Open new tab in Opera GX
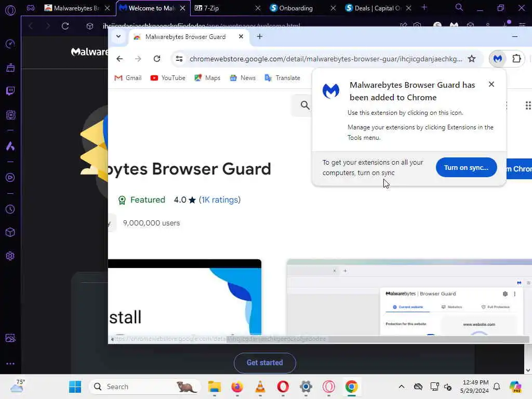This screenshot has height=399, width=532. tap(424, 7)
